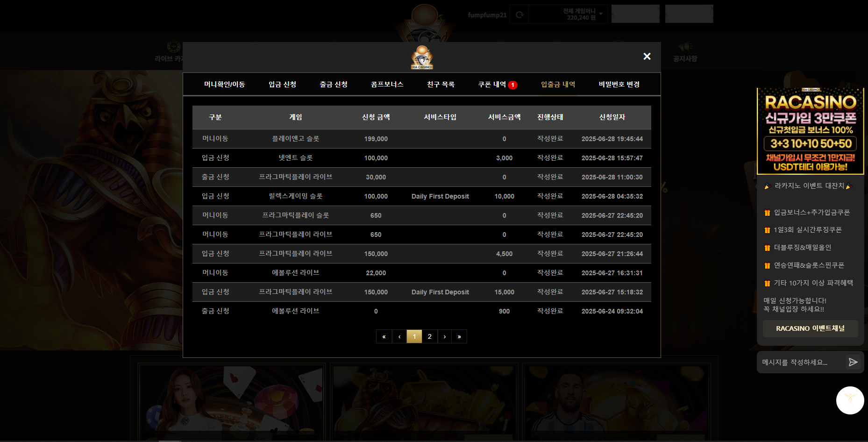The height and width of the screenshot is (442, 868).
Task: Switch to the 입금 신청 tab
Action: click(x=282, y=85)
